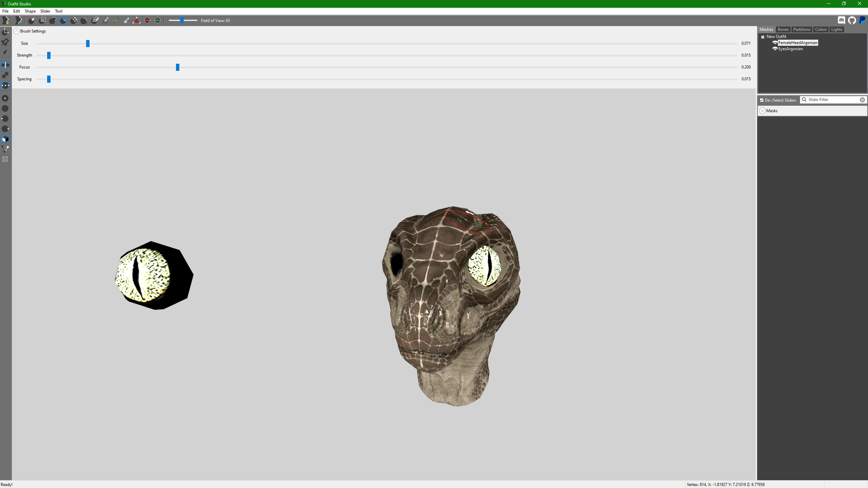Toggle De-/Select Sliders checkbox
Viewport: 868px width, 488px height.
point(762,100)
